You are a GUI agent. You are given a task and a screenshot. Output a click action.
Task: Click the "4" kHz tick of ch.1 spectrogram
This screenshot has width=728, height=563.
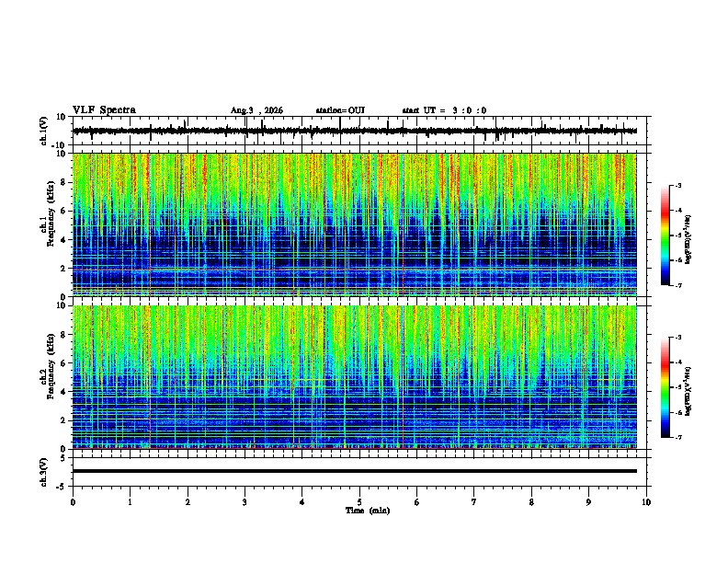[63, 240]
